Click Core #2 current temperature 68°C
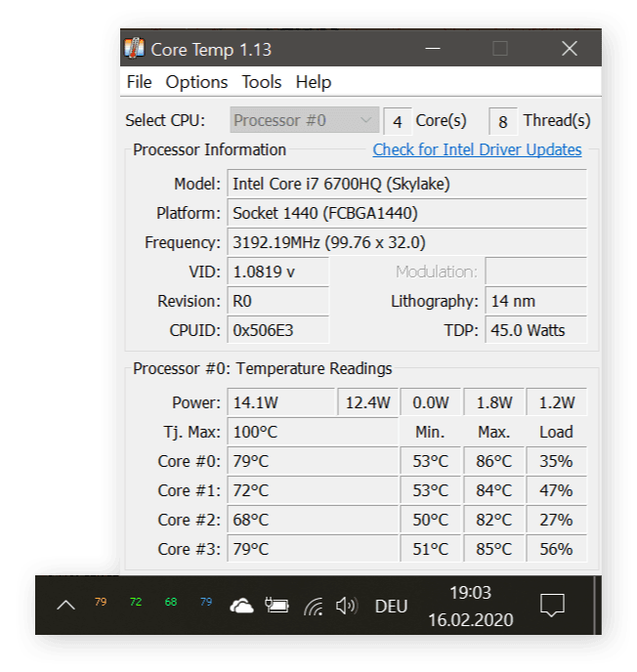The width and height of the screenshot is (637, 672). pyautogui.click(x=313, y=520)
